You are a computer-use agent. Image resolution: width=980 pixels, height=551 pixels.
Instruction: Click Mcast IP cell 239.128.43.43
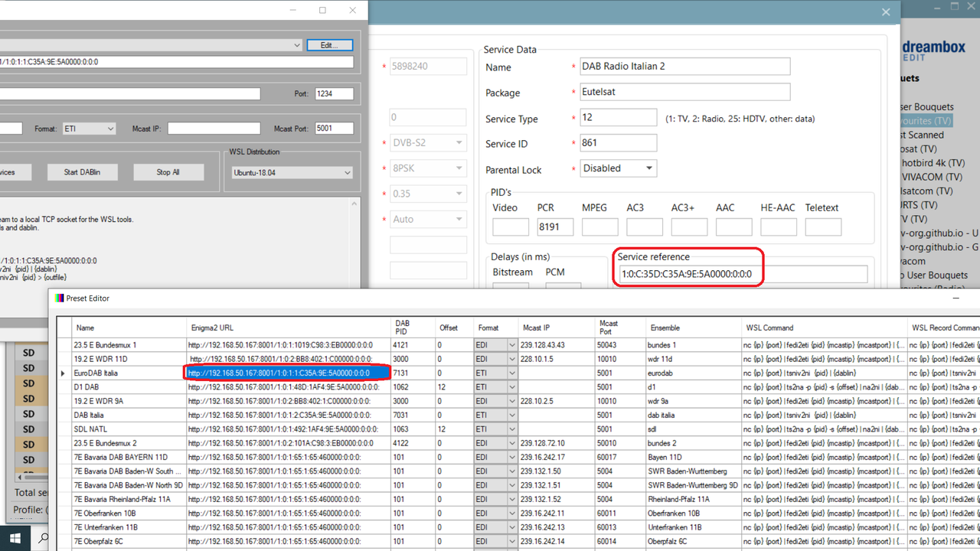click(x=557, y=345)
